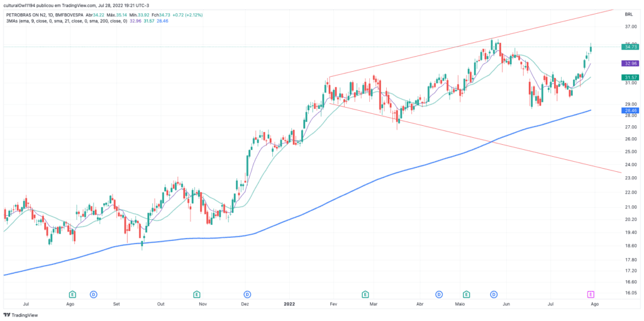Viewport: 644px width, 321px height.
Task: Select the blue dividend marker in April
Action: coord(439,295)
